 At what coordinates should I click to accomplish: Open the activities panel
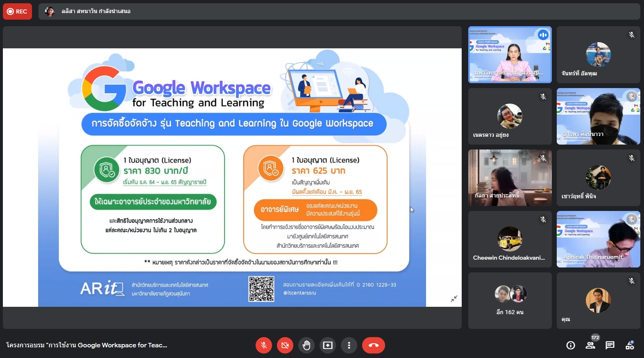pyautogui.click(x=630, y=345)
